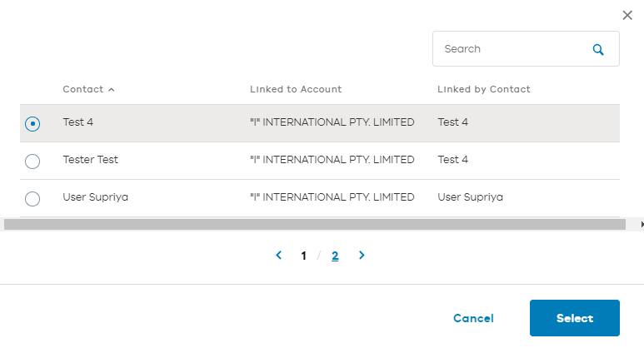Click the Linked by Contact column header
This screenshot has height=348, width=644.
pos(484,89)
